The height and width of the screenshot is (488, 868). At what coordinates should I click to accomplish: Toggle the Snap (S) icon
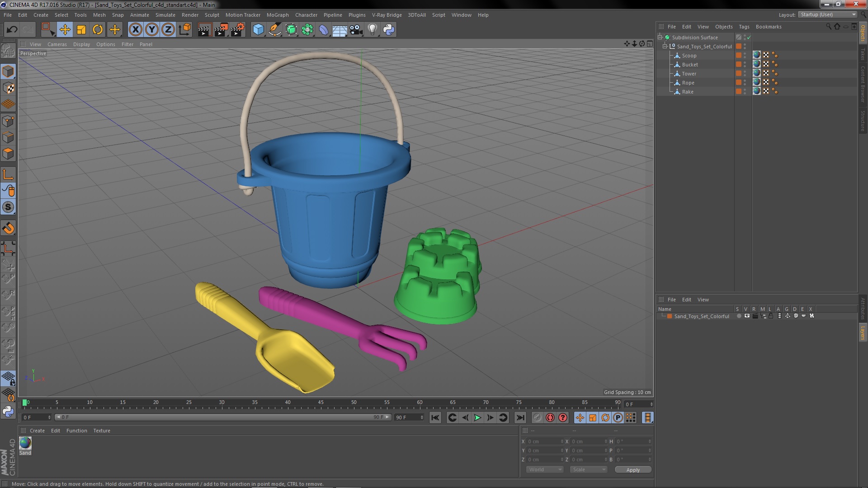click(8, 207)
